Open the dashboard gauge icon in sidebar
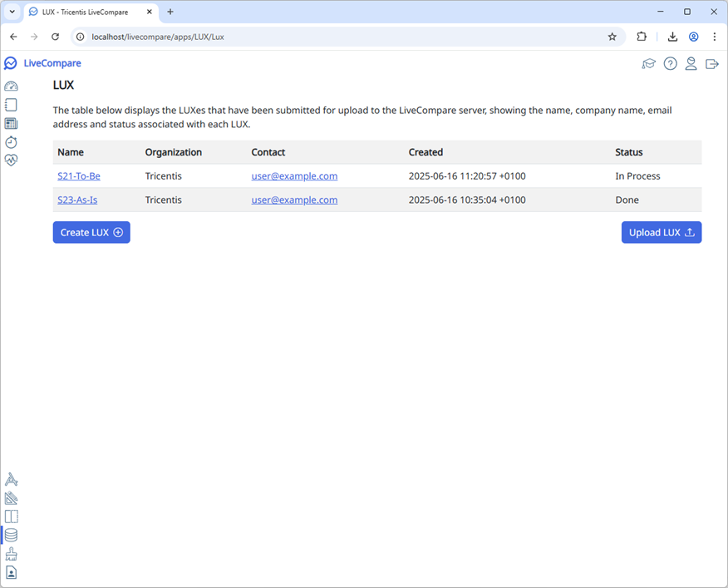 click(11, 86)
